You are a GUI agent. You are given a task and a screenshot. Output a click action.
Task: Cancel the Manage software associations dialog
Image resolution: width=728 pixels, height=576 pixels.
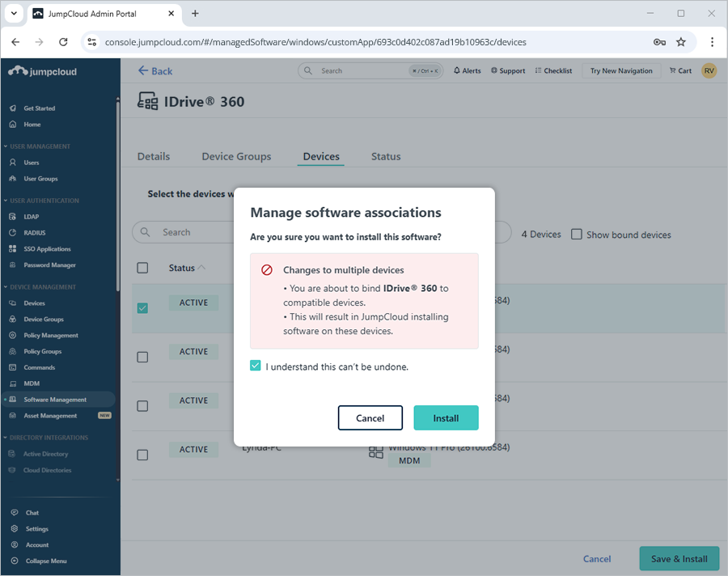370,418
